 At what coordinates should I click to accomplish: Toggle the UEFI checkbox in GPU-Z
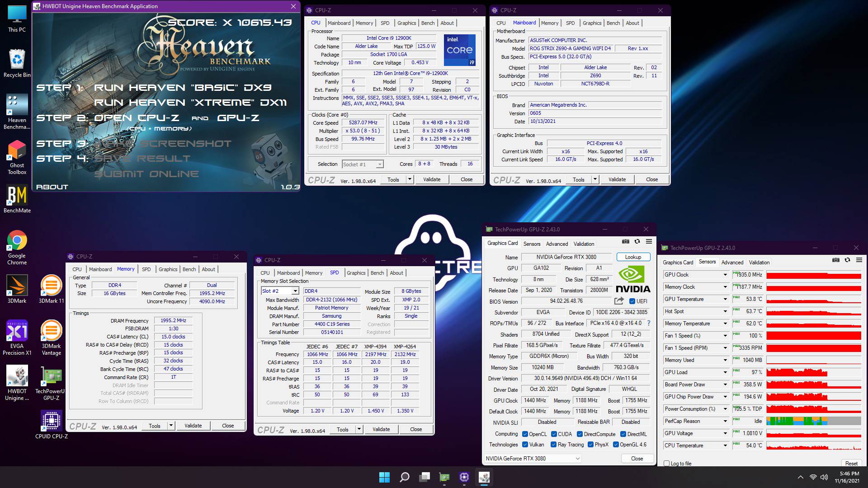[632, 301]
